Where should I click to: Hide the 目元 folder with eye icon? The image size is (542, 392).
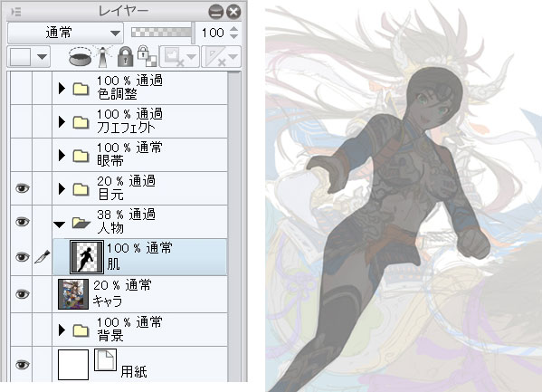23,188
